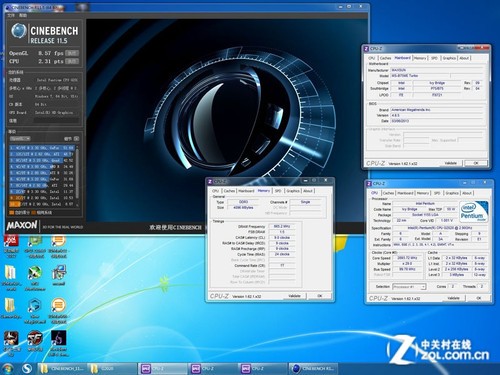Click the Intel Pentium logo in CPU-Z
Screen dimensions: 500x375
pos(474,212)
